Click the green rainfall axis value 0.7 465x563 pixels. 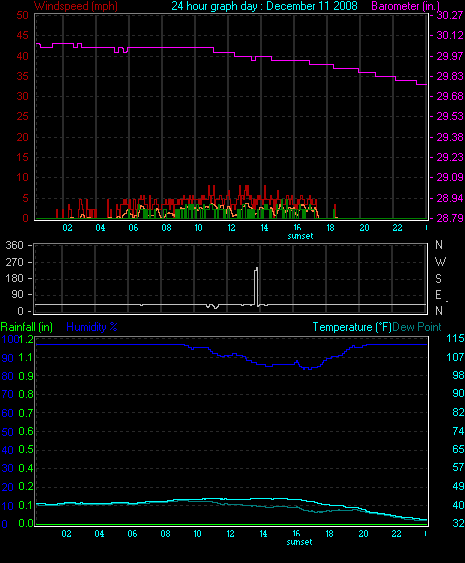click(26, 413)
